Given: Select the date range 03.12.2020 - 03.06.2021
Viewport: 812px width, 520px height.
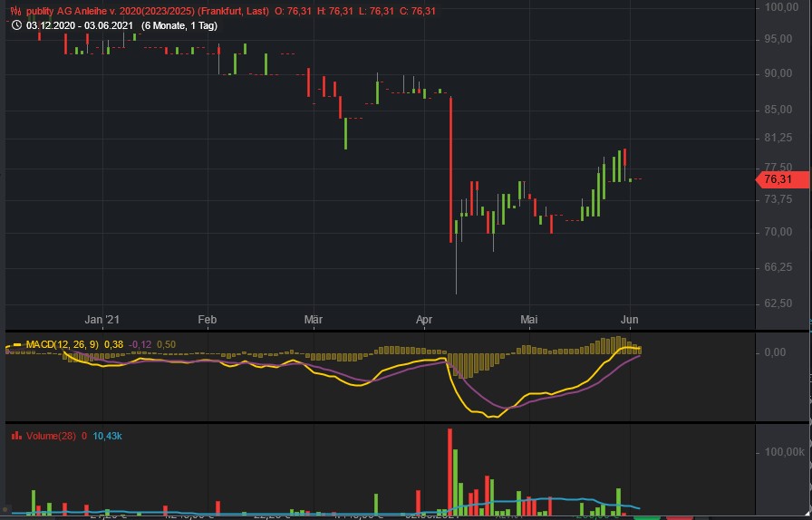Looking at the screenshot, I should pyautogui.click(x=79, y=25).
